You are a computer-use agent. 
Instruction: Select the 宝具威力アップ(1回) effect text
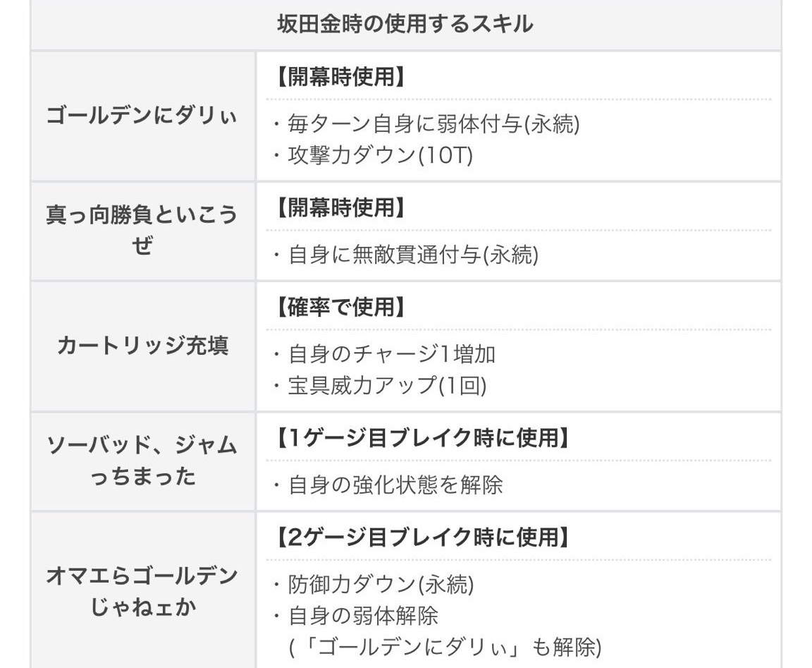[380, 385]
